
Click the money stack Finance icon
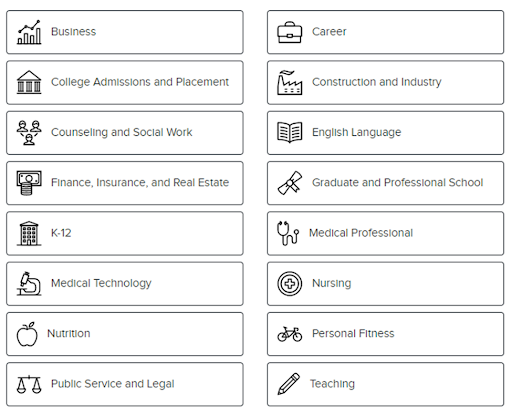pos(29,183)
